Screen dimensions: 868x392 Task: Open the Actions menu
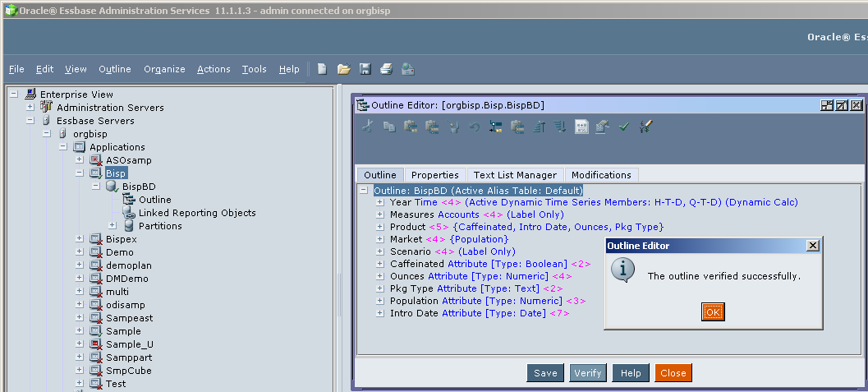coord(214,69)
